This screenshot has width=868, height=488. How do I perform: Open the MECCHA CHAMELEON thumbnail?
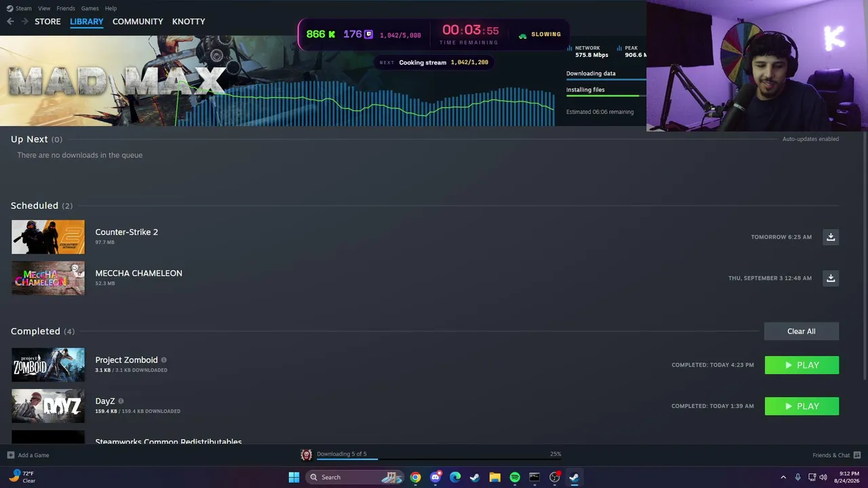pyautogui.click(x=48, y=278)
